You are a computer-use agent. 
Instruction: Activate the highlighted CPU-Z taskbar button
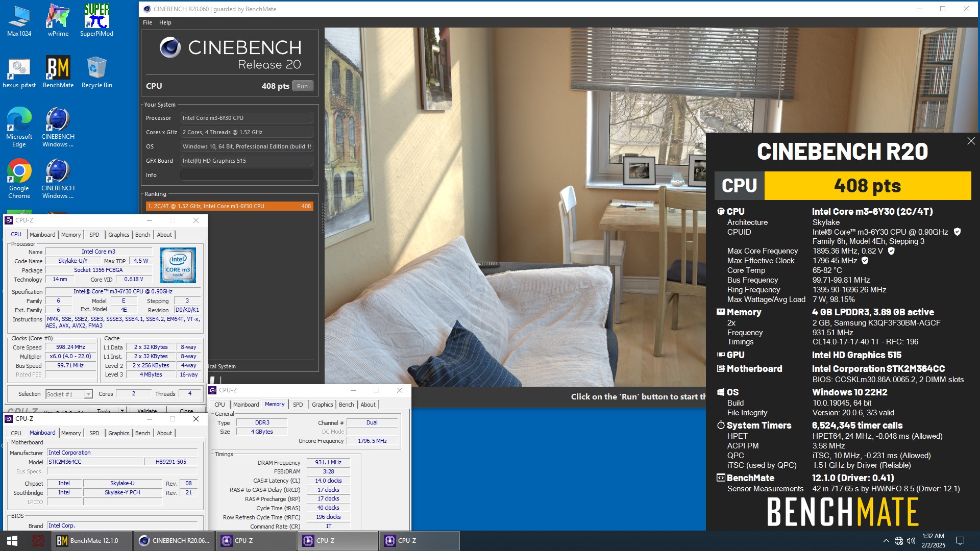pyautogui.click(x=337, y=541)
